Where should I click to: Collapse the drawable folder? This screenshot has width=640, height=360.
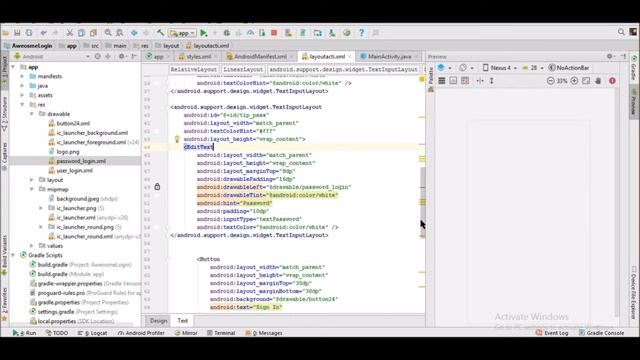coord(32,114)
